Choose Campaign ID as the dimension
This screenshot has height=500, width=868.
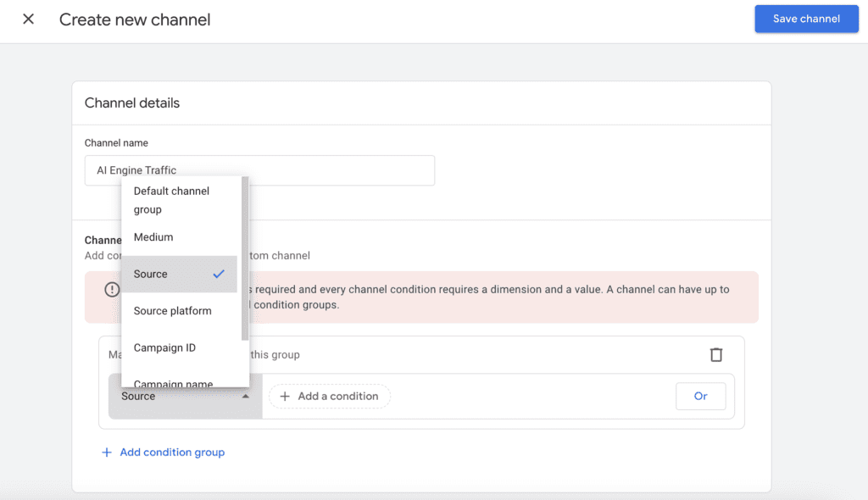(164, 347)
